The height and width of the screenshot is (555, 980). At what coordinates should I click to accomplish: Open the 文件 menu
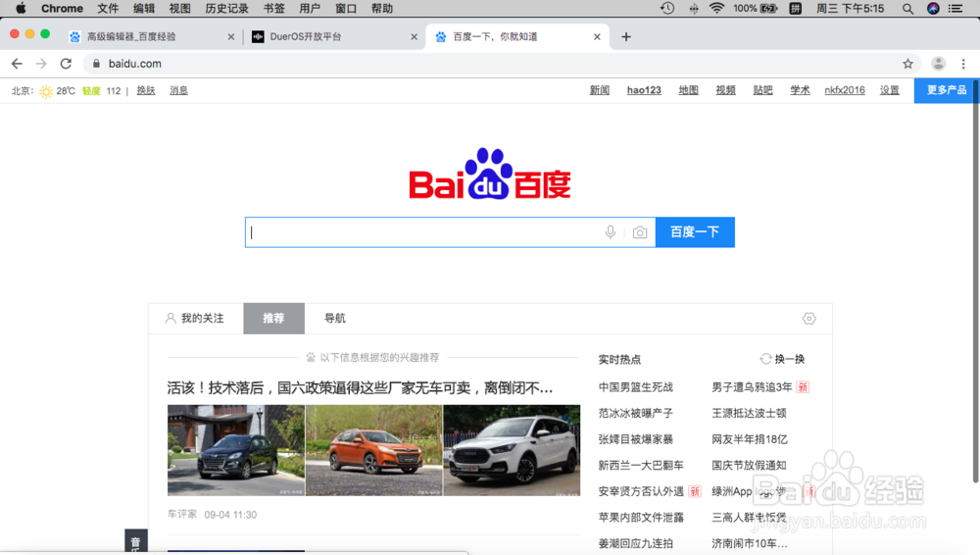coord(108,8)
